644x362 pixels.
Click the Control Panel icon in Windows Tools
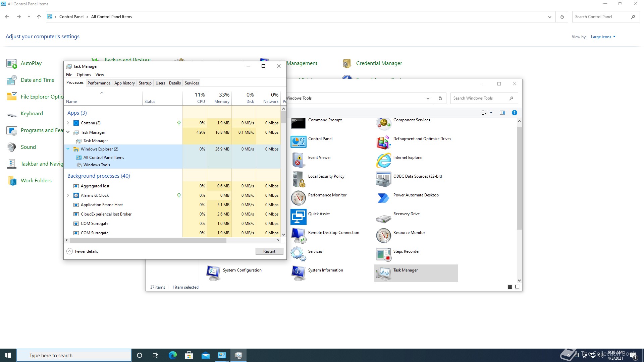(x=298, y=142)
